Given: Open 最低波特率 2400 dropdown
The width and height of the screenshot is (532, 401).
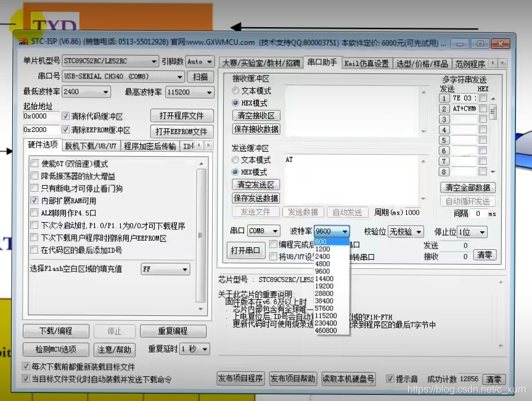Looking at the screenshot, I should [86, 92].
